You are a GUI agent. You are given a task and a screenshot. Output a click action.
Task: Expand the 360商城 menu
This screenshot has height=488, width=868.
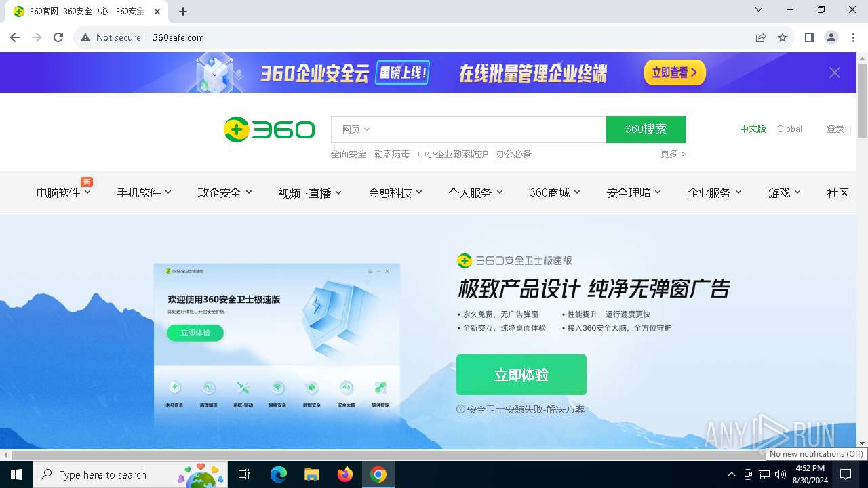pyautogui.click(x=555, y=192)
